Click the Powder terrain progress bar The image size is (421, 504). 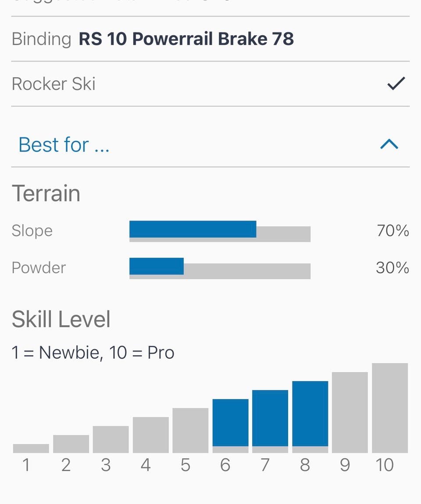(x=220, y=268)
